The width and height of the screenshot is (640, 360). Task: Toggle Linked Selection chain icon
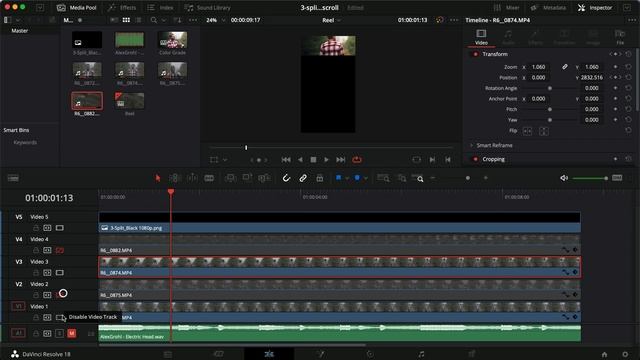pyautogui.click(x=303, y=178)
